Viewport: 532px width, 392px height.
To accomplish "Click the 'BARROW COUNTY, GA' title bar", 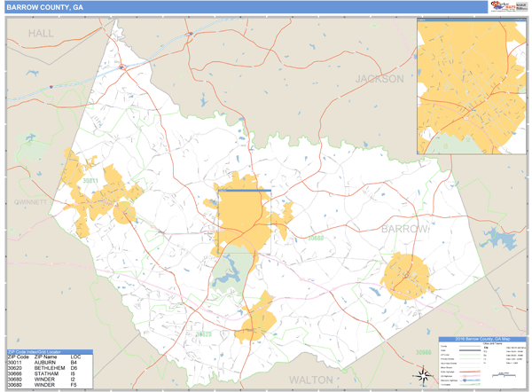I will coord(246,7).
